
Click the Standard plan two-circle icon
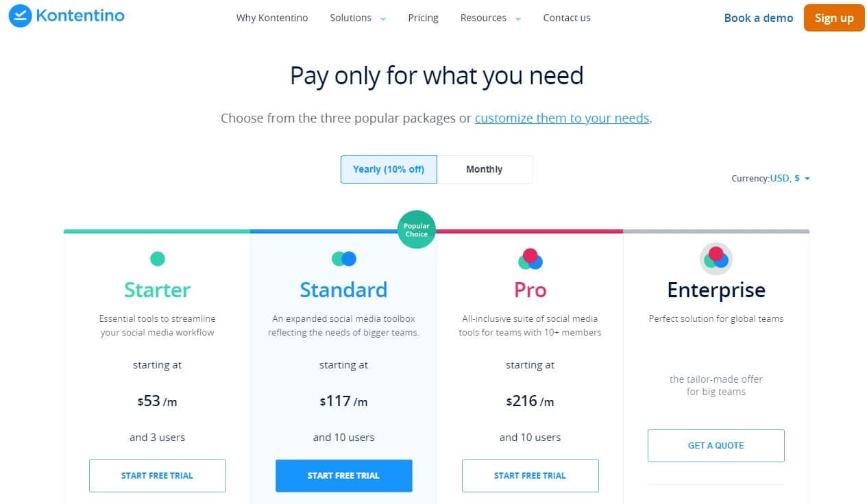click(x=343, y=259)
